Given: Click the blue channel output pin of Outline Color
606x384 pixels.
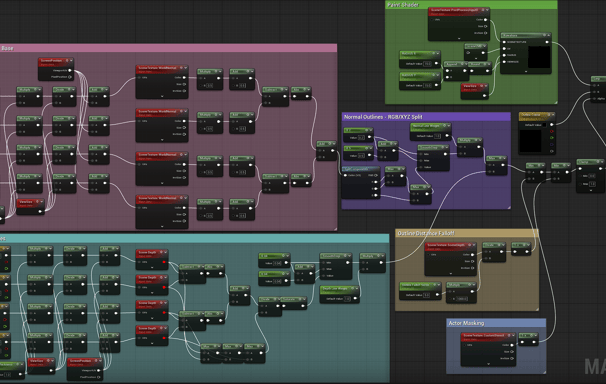Looking at the screenshot, I should [x=552, y=144].
